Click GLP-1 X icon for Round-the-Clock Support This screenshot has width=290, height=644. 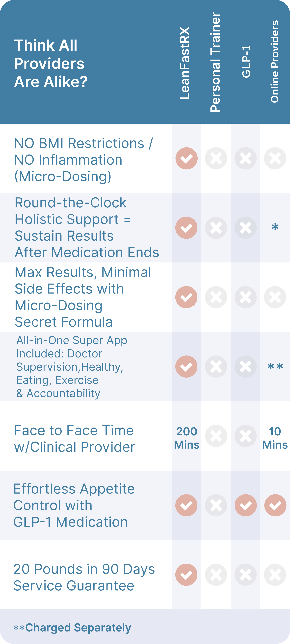245,228
